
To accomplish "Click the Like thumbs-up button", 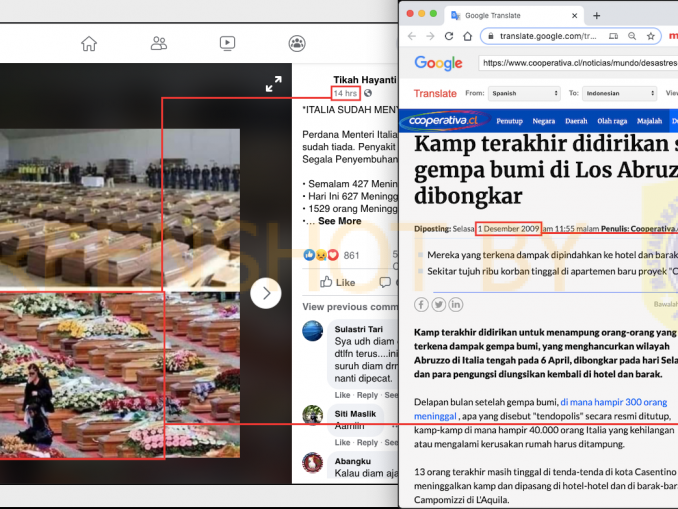I will click(338, 282).
